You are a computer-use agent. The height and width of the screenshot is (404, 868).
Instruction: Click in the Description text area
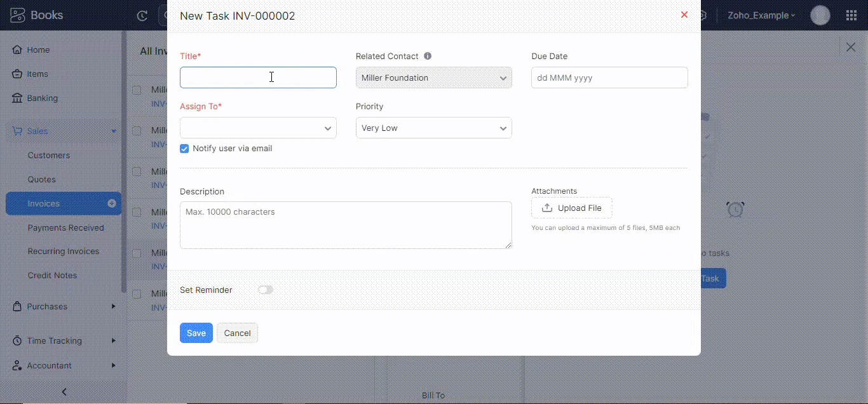pyautogui.click(x=346, y=225)
